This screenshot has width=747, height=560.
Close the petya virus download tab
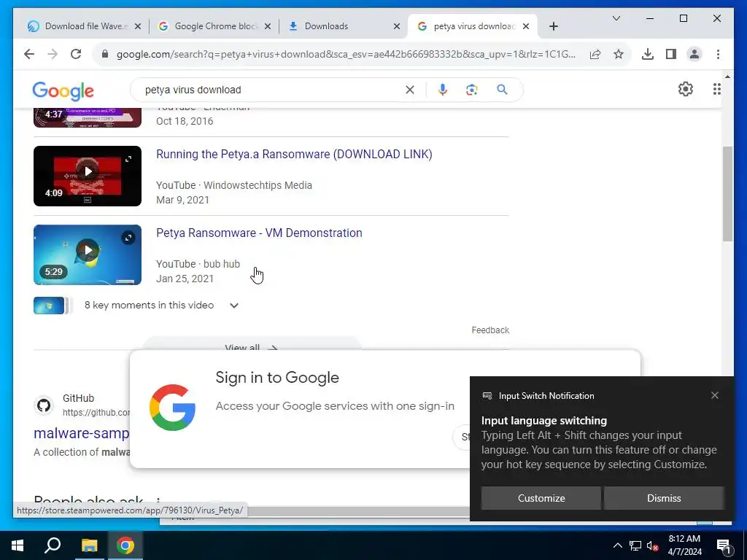click(526, 26)
